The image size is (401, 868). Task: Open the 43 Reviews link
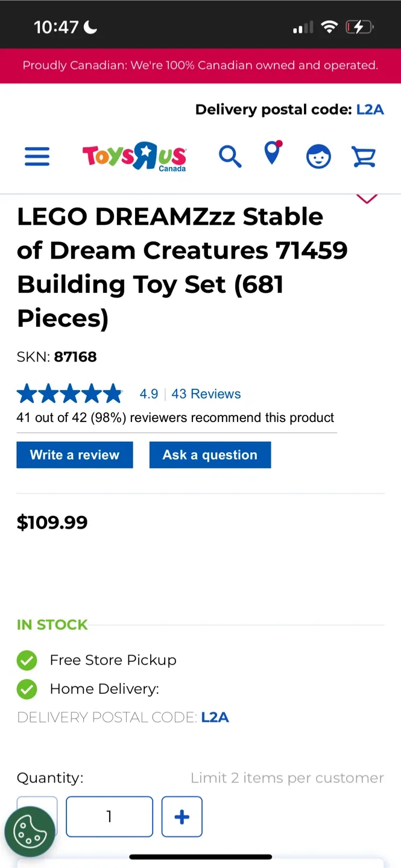click(x=206, y=393)
